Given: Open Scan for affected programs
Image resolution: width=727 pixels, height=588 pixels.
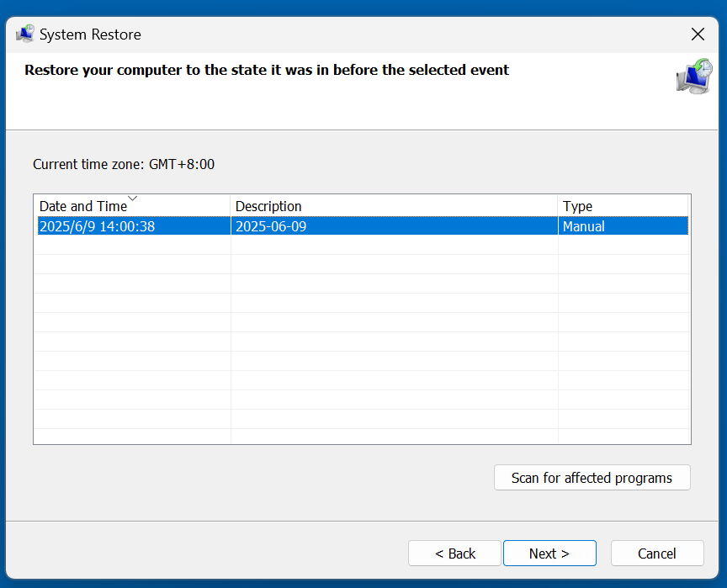Looking at the screenshot, I should (592, 477).
